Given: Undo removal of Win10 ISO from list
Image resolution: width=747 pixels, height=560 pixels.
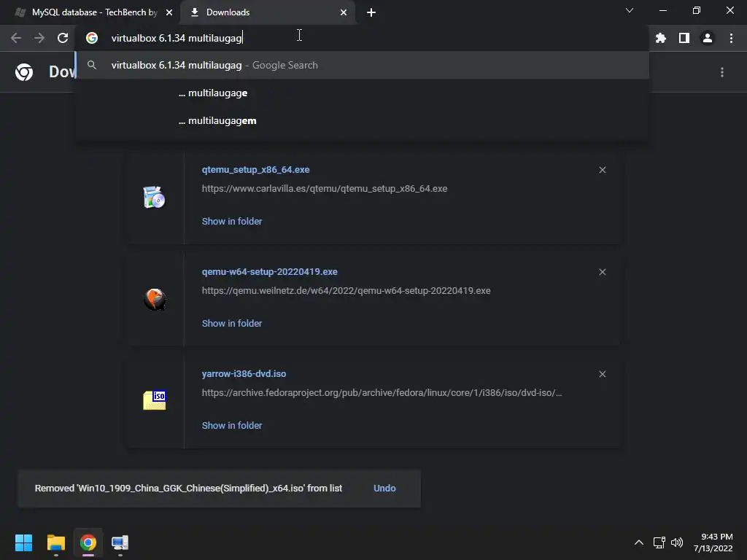Looking at the screenshot, I should (384, 489).
